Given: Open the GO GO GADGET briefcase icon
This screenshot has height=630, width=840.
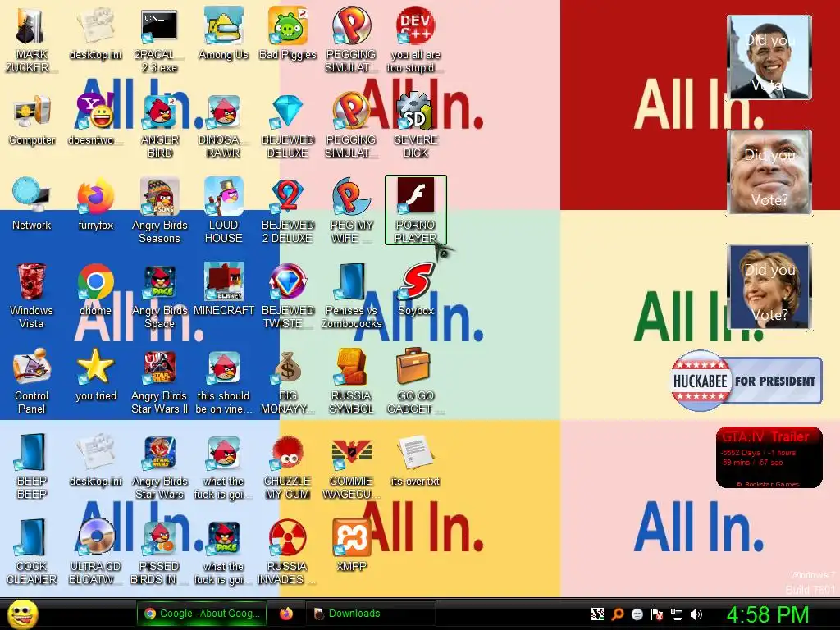Looking at the screenshot, I should (416, 381).
